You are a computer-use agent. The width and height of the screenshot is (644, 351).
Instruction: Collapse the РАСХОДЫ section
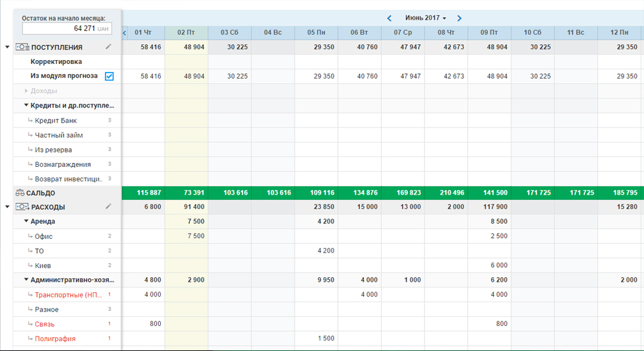[x=7, y=207]
